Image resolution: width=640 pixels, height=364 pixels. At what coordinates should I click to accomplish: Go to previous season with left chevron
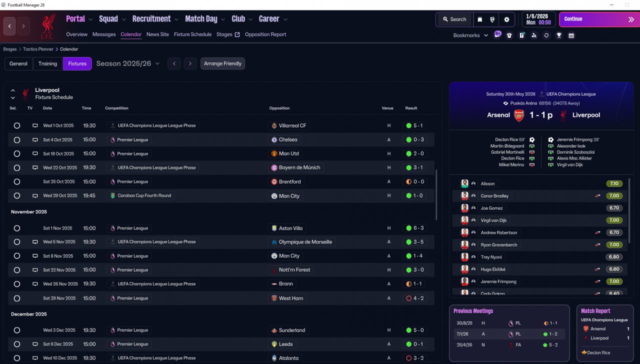[173, 63]
